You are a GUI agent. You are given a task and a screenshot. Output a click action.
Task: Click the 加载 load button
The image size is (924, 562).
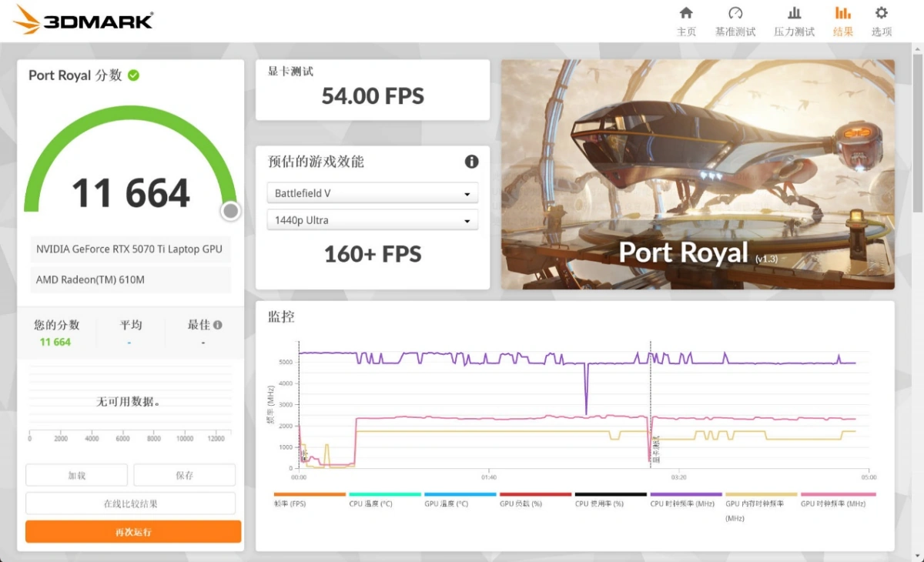76,475
